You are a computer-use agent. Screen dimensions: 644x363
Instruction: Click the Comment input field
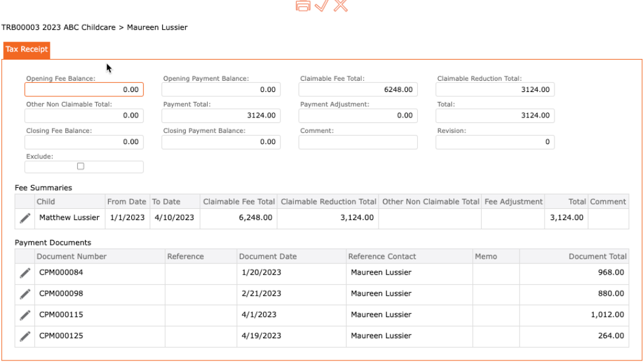(x=358, y=142)
